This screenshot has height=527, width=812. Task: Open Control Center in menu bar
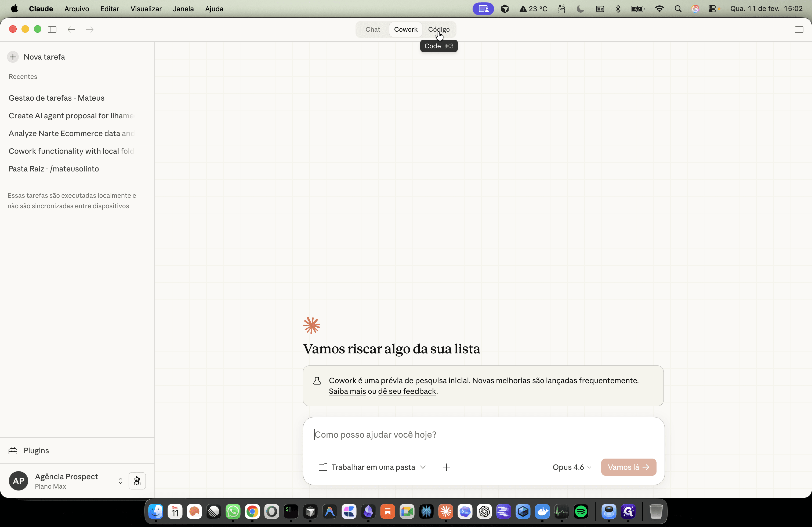(712, 9)
